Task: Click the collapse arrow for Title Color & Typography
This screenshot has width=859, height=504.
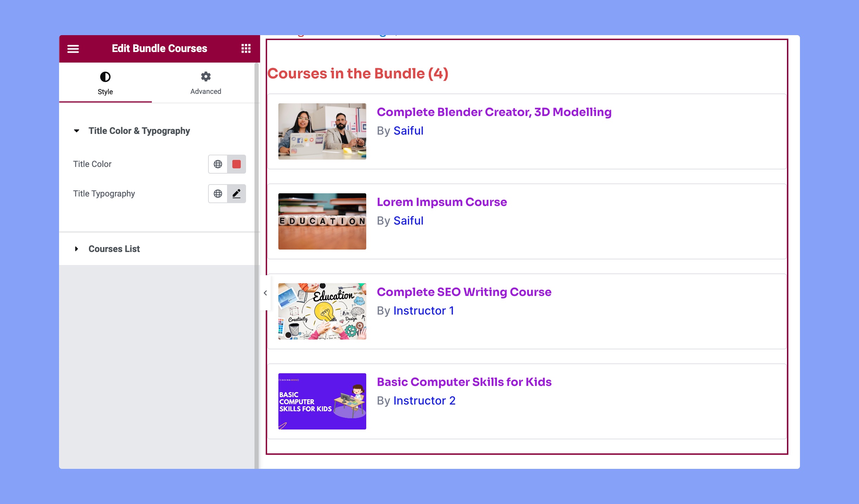Action: (x=76, y=130)
